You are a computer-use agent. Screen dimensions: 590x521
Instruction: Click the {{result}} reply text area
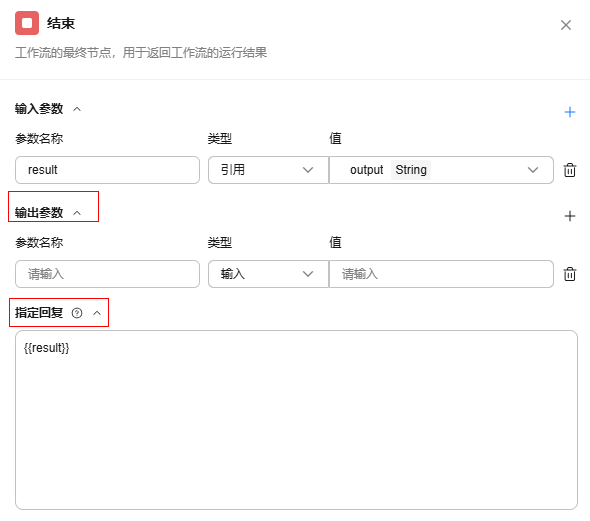tap(297, 420)
